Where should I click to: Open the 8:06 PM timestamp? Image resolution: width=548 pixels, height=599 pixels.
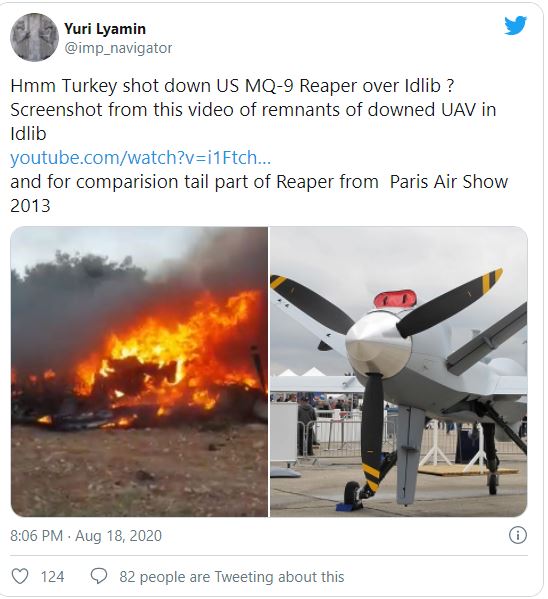[x=36, y=536]
